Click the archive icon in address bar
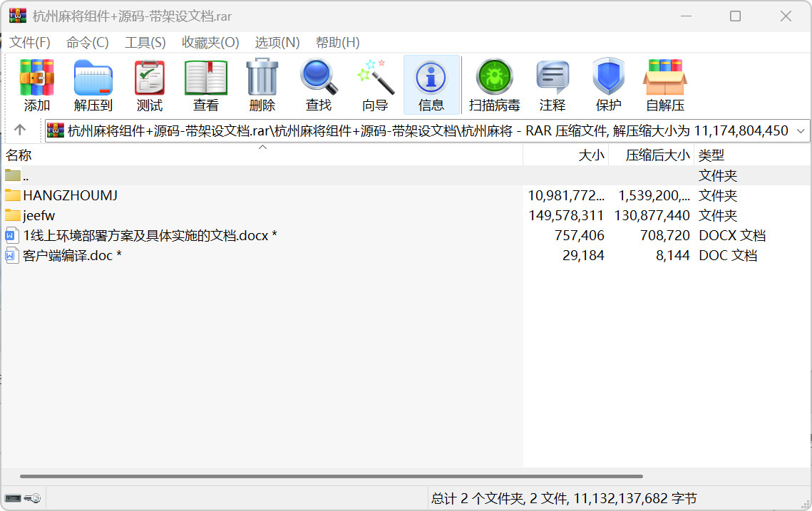This screenshot has height=511, width=812. click(56, 130)
